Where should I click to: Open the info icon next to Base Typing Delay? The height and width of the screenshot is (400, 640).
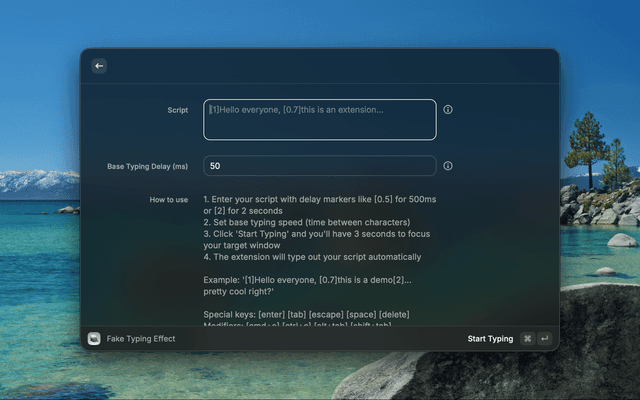click(x=448, y=166)
